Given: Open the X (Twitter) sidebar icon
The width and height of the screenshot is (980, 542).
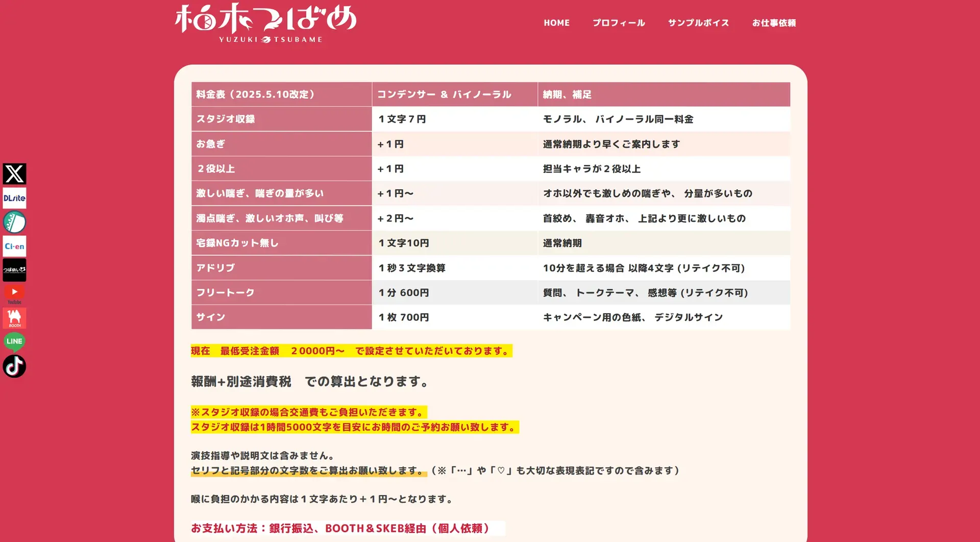Looking at the screenshot, I should point(14,174).
